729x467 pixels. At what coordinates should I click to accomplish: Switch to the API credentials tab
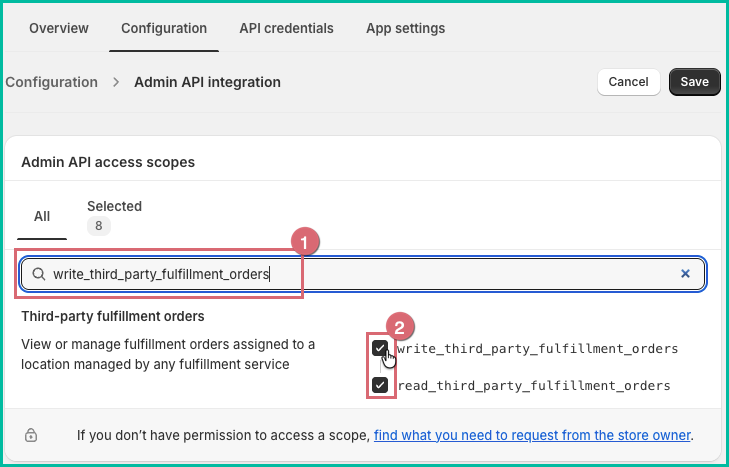pos(286,28)
